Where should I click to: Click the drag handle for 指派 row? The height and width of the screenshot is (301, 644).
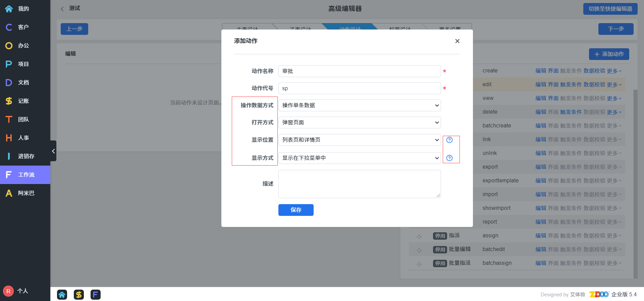click(x=419, y=236)
